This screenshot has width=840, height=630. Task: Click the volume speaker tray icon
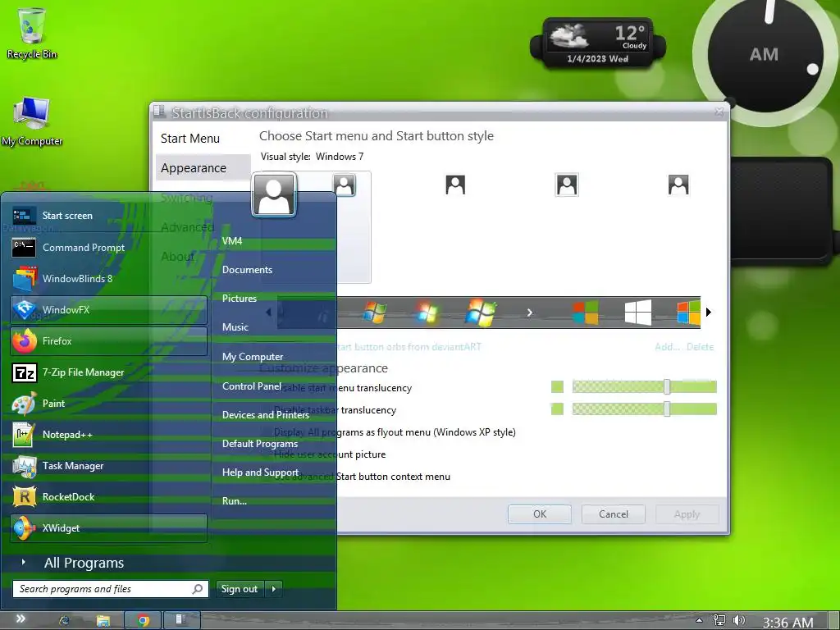(739, 620)
